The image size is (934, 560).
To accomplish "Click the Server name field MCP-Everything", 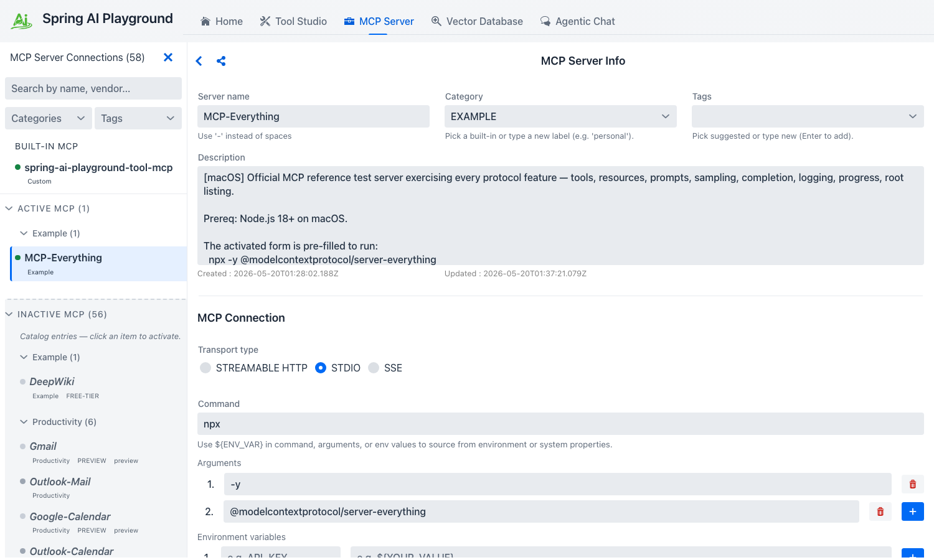I will 313,116.
